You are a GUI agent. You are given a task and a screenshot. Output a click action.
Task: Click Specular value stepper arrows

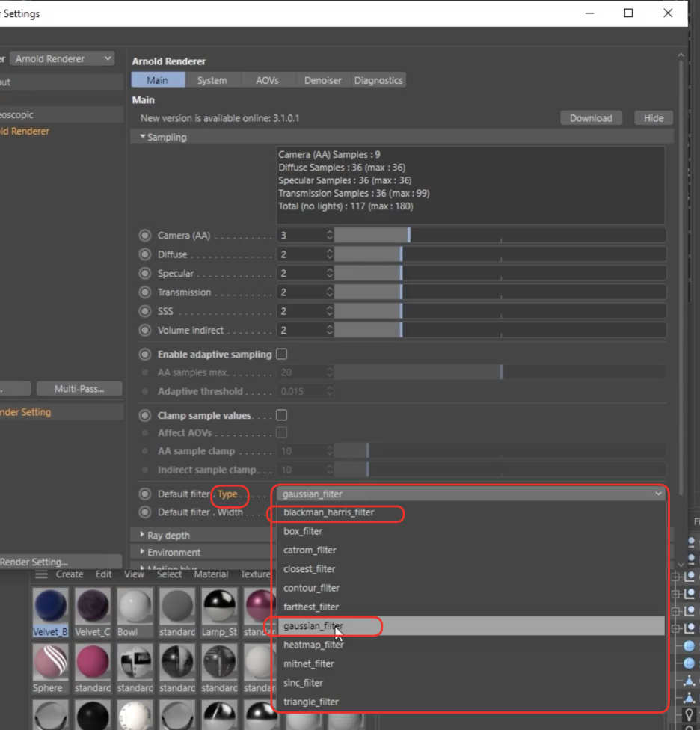tap(330, 273)
